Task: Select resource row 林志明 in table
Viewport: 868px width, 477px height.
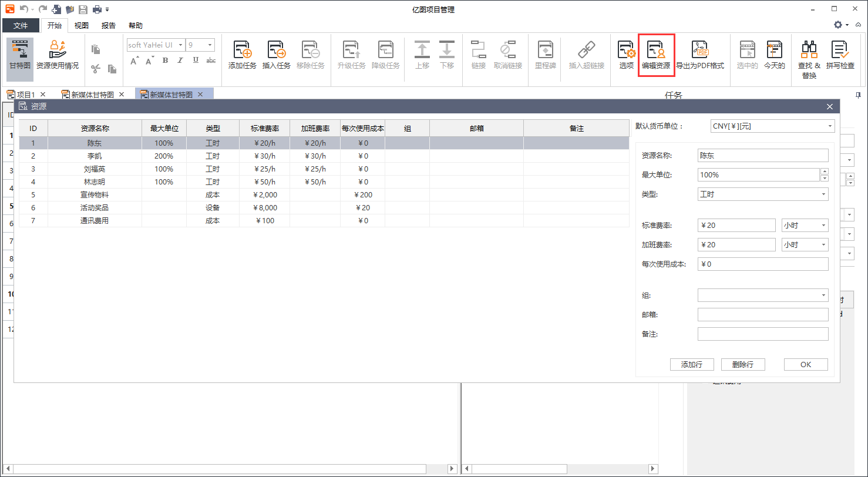Action: (x=95, y=182)
